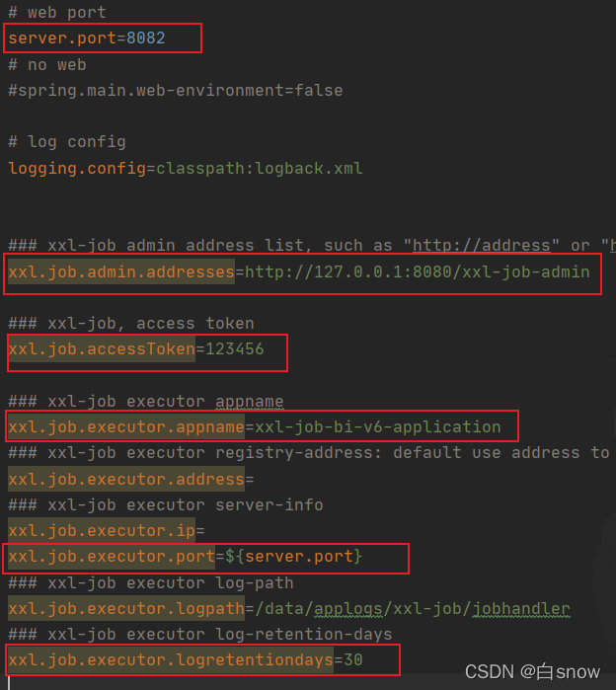
Task: Select the xxl.job.accessToken key
Action: click(x=102, y=349)
